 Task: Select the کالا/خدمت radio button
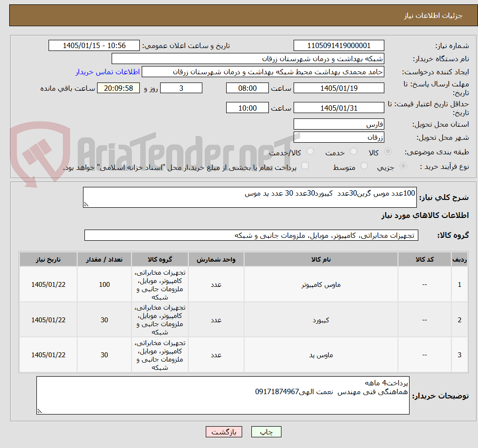coord(310,151)
